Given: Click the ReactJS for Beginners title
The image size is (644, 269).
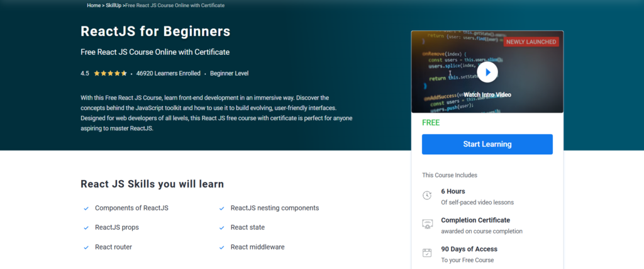Looking at the screenshot, I should click(155, 31).
